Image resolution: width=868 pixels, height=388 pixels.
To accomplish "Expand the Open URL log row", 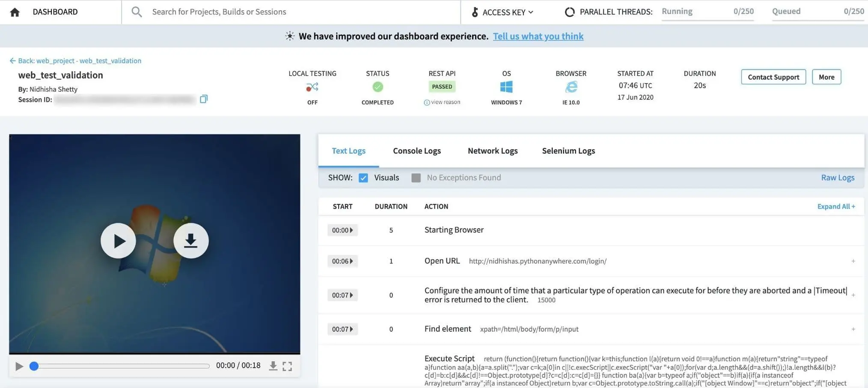I will [853, 261].
